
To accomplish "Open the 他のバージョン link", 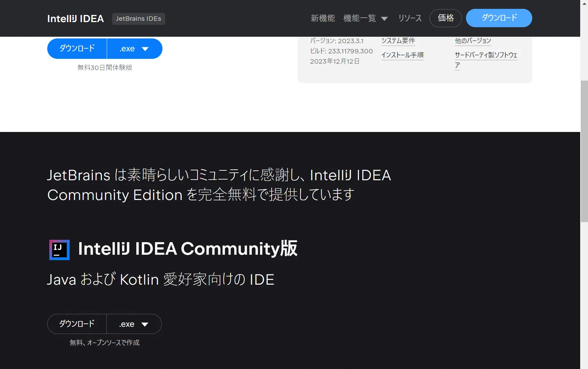I will 473,41.
